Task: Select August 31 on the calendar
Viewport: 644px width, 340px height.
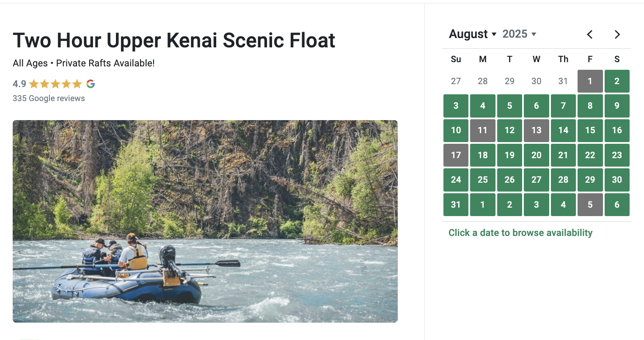Action: (456, 205)
